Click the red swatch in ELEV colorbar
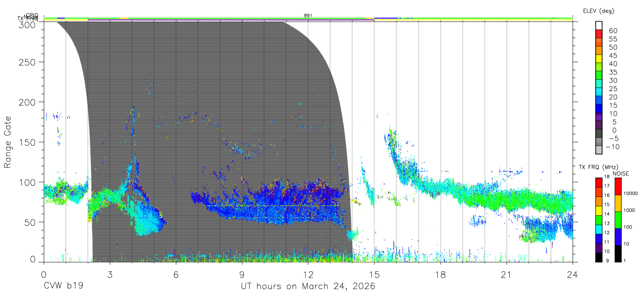This screenshot has height=297, width=644. click(x=600, y=33)
